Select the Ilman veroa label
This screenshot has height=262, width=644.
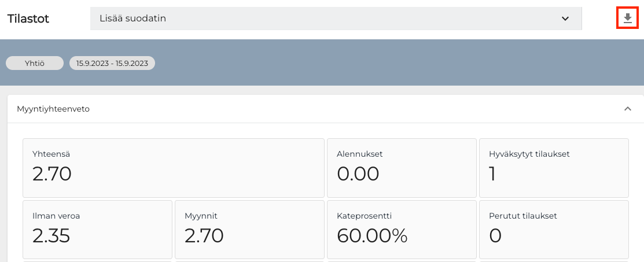point(56,216)
